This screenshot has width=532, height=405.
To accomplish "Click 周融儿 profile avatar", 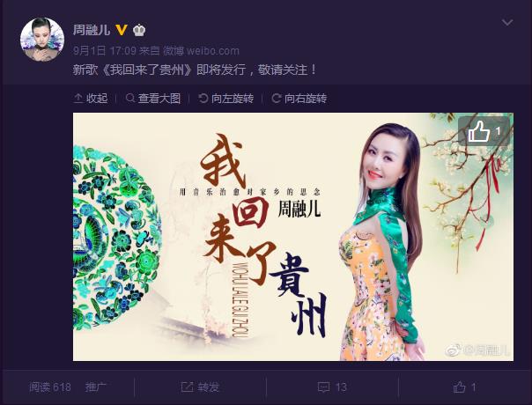I will (42, 40).
